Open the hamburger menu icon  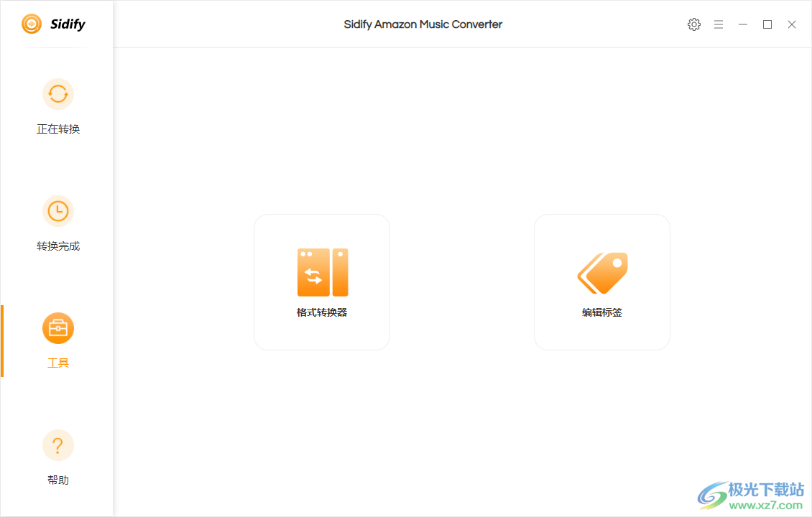coord(719,24)
